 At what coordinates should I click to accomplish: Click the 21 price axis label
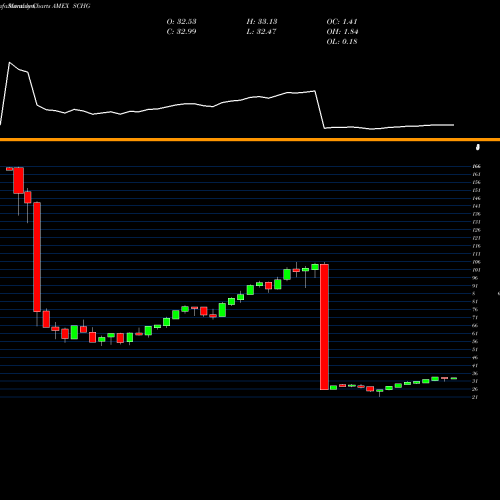point(475,397)
